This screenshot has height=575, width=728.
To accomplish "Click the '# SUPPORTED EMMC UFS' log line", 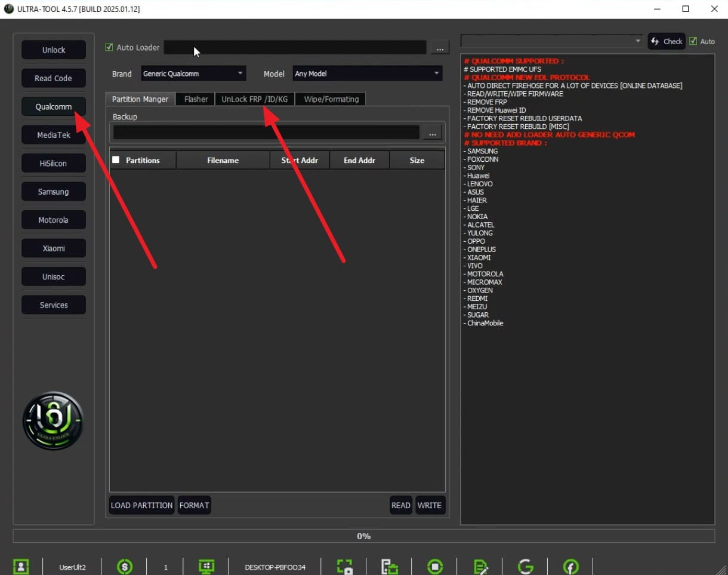I will (x=502, y=69).
